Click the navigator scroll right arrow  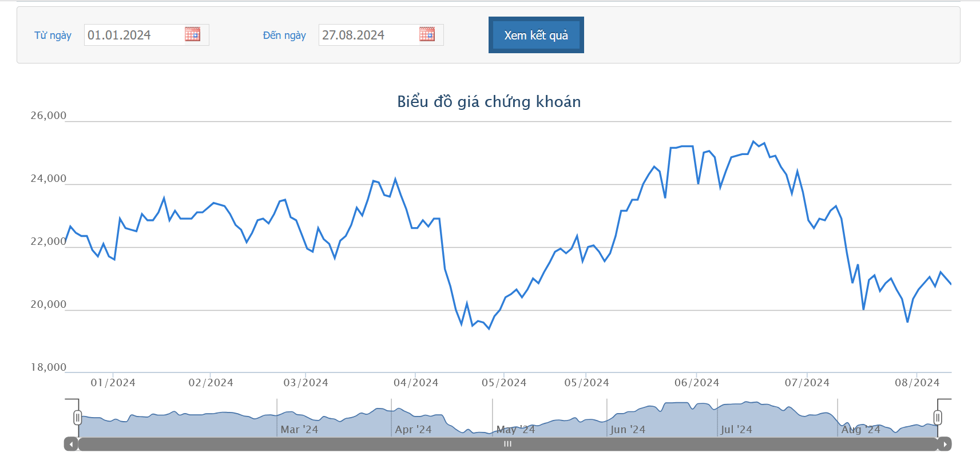click(x=945, y=444)
